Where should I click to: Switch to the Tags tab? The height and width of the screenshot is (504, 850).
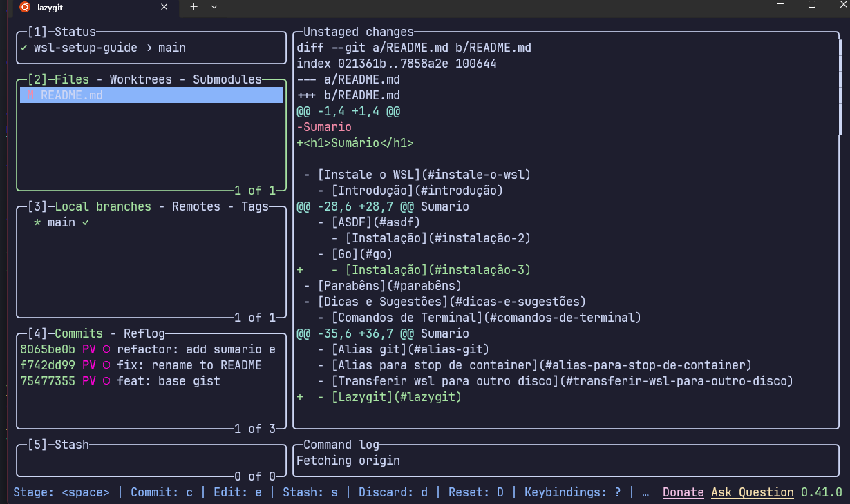[255, 206]
